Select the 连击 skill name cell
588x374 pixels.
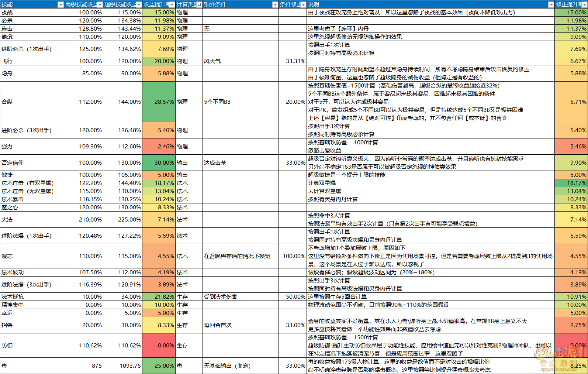pos(32,29)
